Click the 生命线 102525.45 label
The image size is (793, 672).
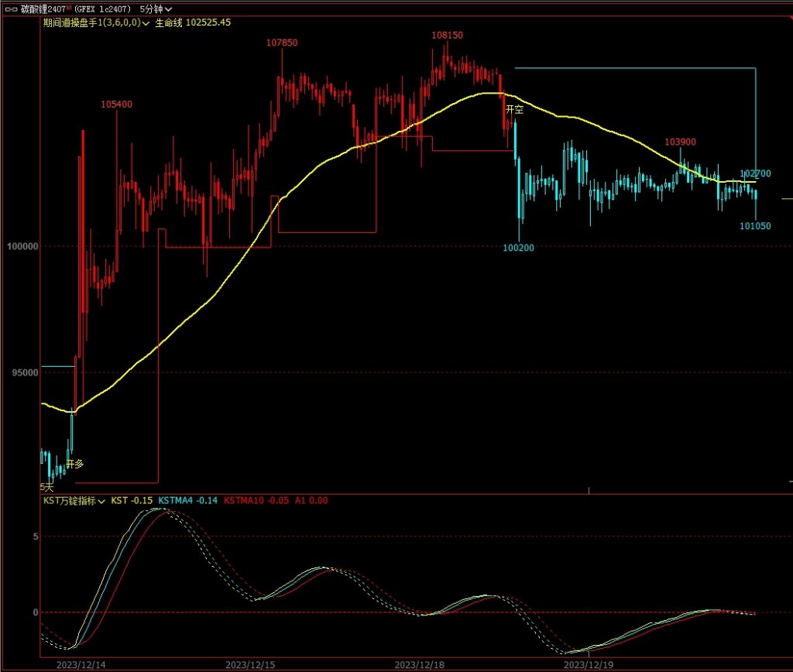tap(194, 22)
